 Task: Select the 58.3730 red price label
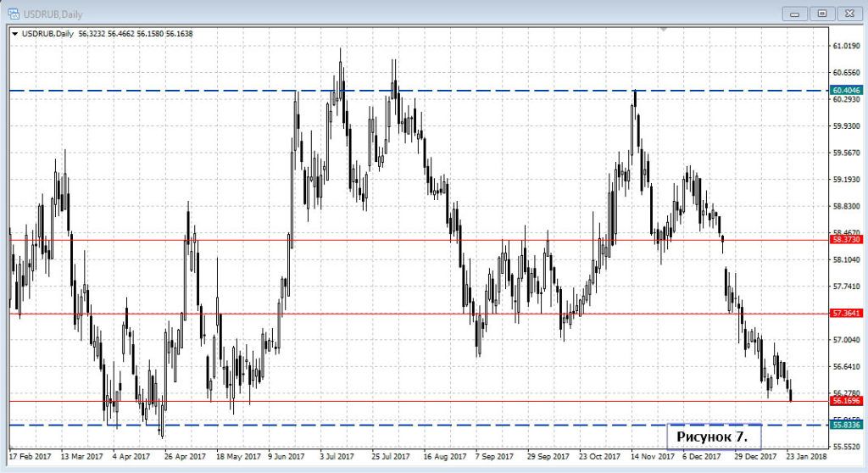point(846,240)
